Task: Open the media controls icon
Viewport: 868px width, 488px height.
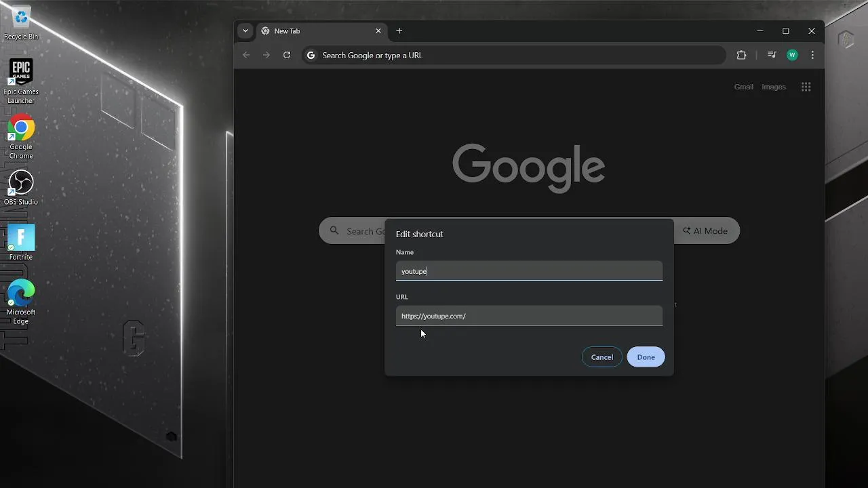Action: pos(772,55)
